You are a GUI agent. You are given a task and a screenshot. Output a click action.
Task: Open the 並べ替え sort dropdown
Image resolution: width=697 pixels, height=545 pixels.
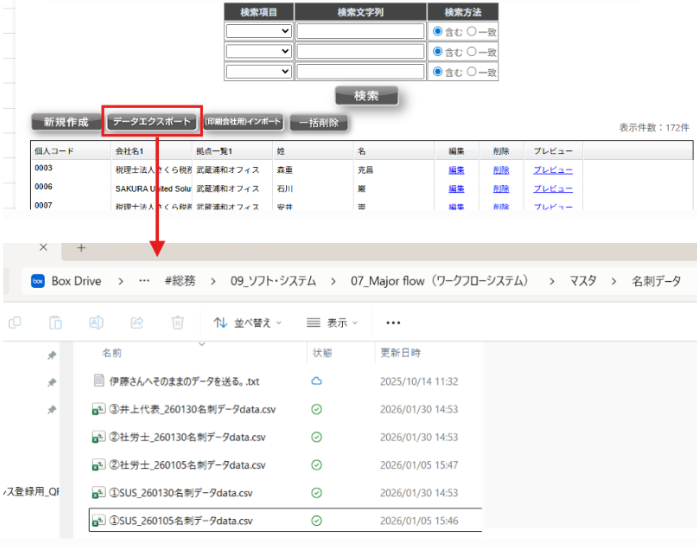(247, 323)
